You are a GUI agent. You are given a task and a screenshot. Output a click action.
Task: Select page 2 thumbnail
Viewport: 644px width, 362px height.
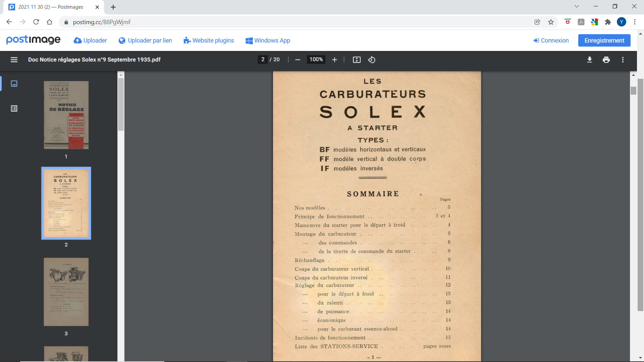click(x=66, y=203)
